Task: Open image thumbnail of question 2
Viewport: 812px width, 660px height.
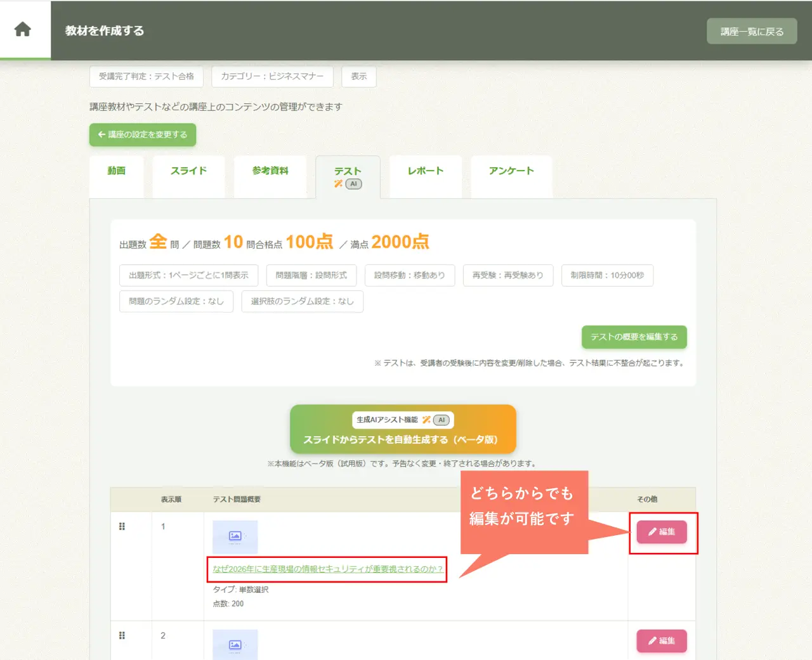Action: pos(235,644)
